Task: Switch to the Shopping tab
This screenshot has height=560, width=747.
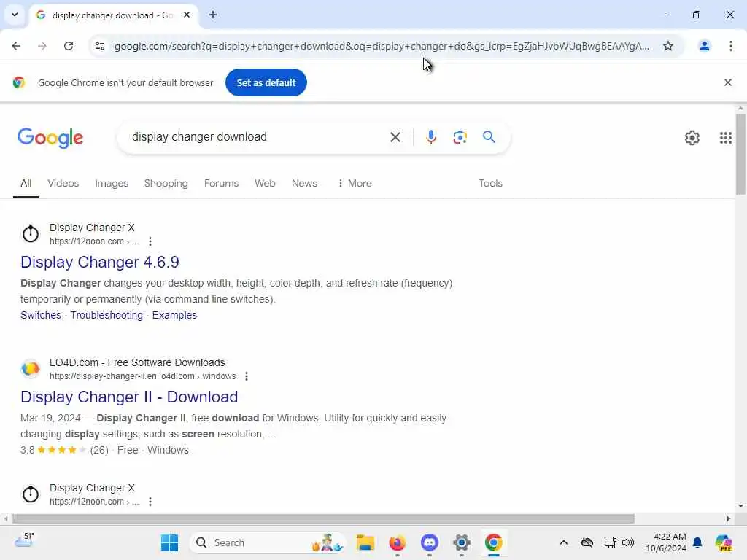Action: (166, 183)
